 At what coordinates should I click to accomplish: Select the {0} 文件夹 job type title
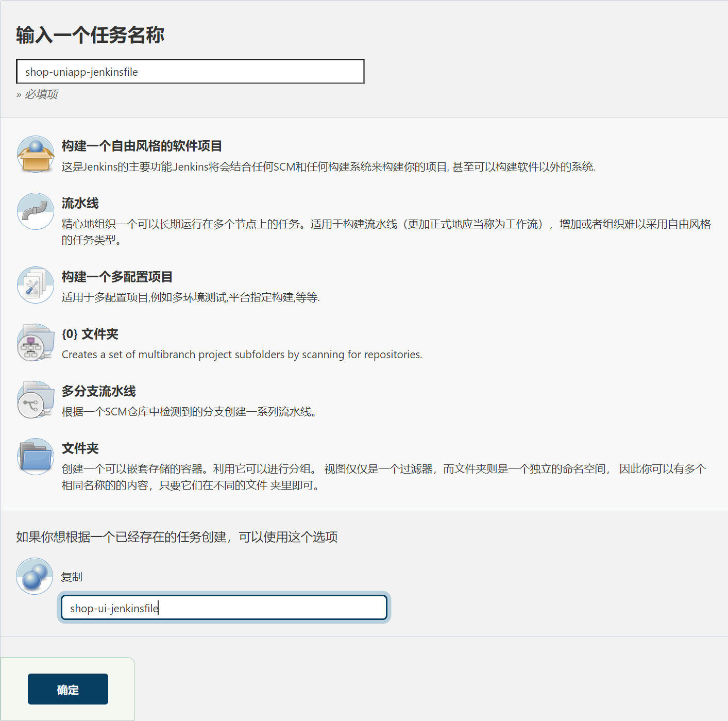pos(90,334)
